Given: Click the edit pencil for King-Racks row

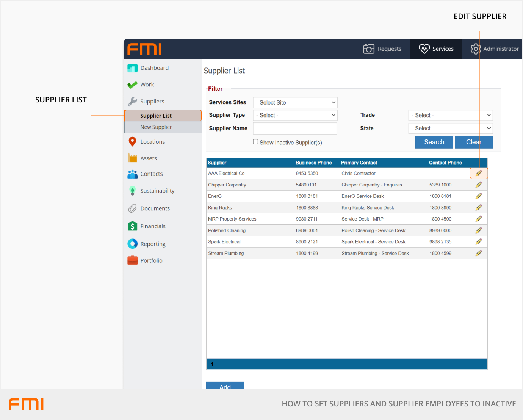Looking at the screenshot, I should (x=479, y=208).
